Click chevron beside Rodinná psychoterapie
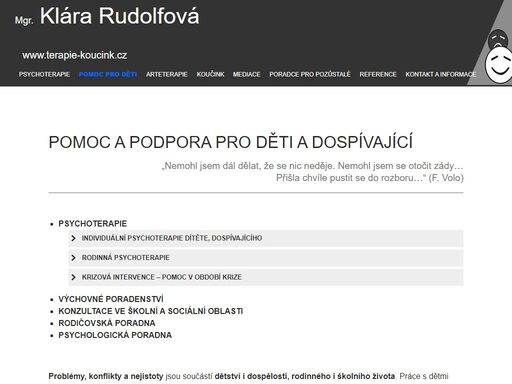Image resolution: width=512 pixels, height=384 pixels. click(74, 258)
